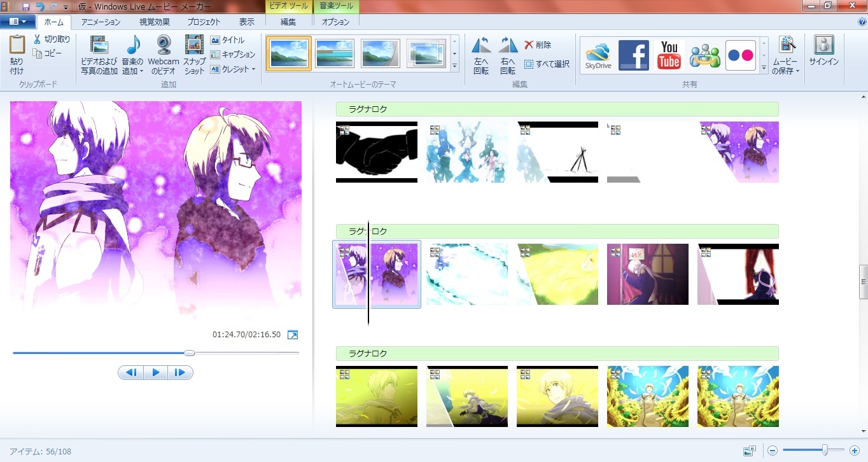Add a caption with キャプション

pos(233,55)
